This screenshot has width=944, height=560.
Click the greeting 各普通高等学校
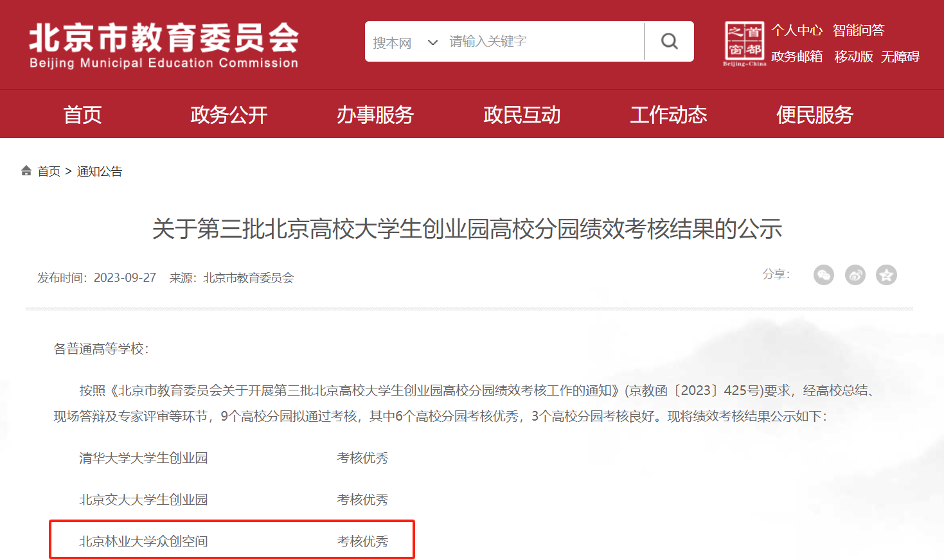[x=101, y=349]
